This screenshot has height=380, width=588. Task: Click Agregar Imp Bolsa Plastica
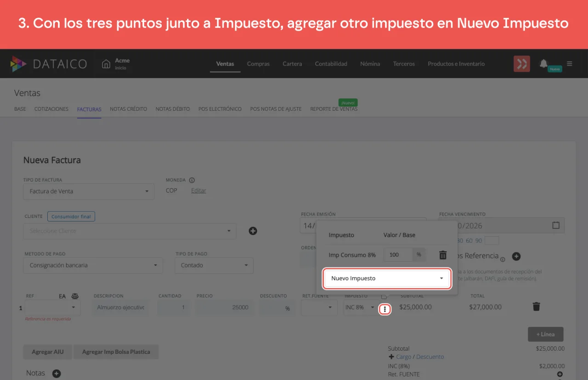pos(116,352)
